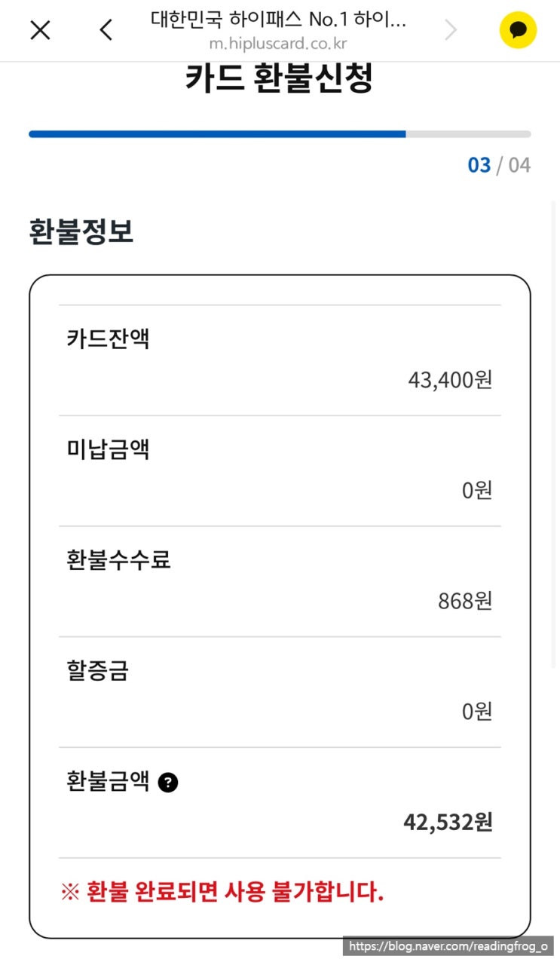This screenshot has width=560, height=962.
Task: Close the in-app browser with the X icon
Action: coord(40,30)
